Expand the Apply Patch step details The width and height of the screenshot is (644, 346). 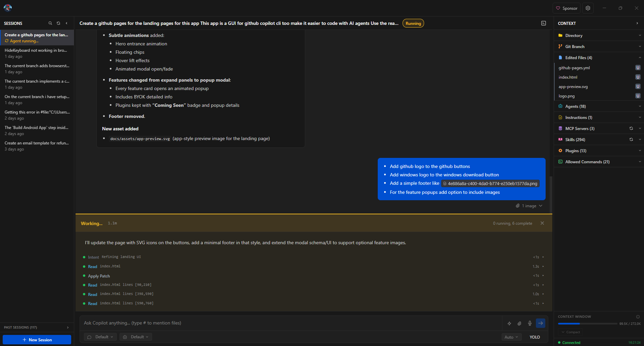(314, 276)
